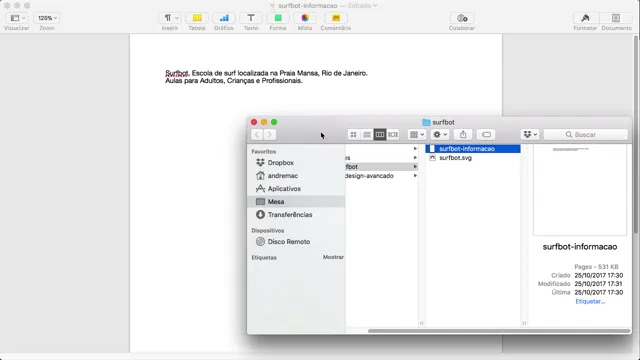
Task: Open the Visualizar view menu in Pages
Action: pos(17,18)
